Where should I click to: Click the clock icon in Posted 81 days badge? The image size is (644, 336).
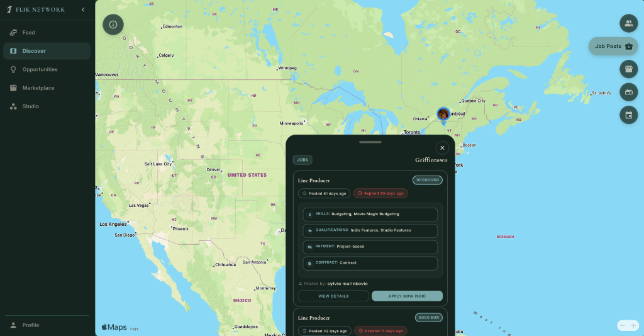point(304,193)
